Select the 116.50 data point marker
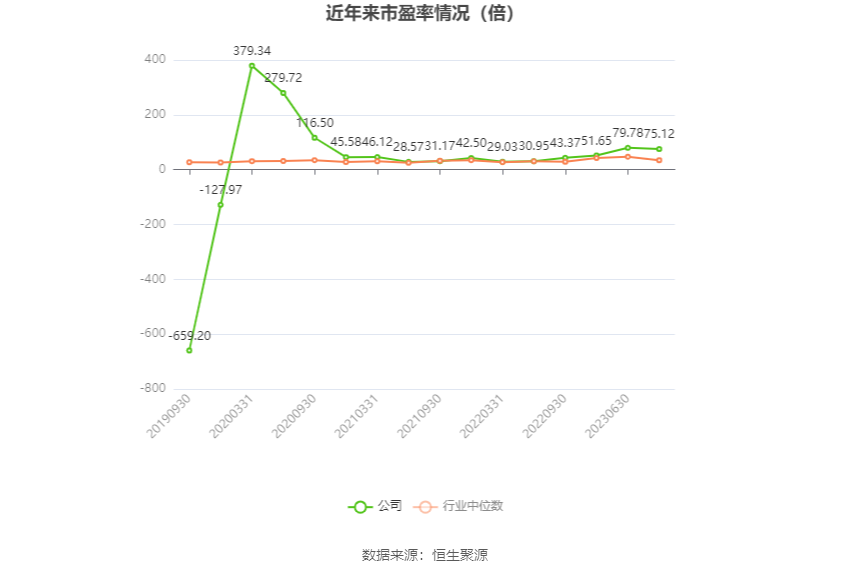 pyautogui.click(x=314, y=138)
